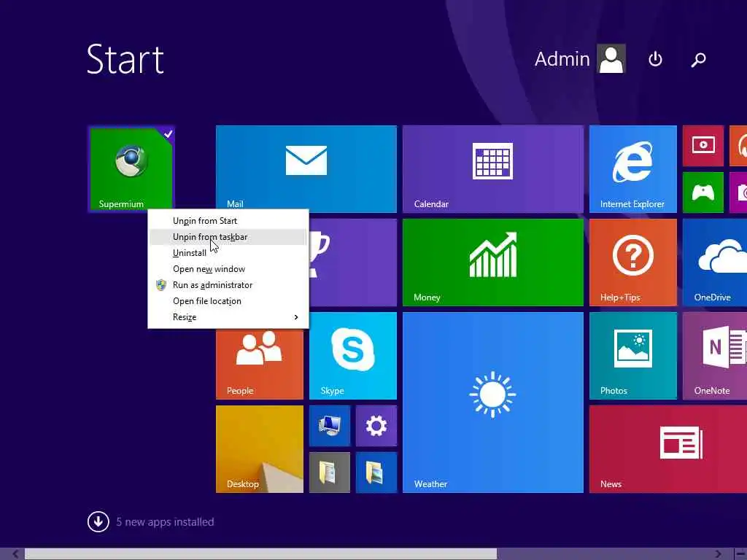Image resolution: width=747 pixels, height=560 pixels.
Task: Launch the Skype tile
Action: (x=352, y=355)
